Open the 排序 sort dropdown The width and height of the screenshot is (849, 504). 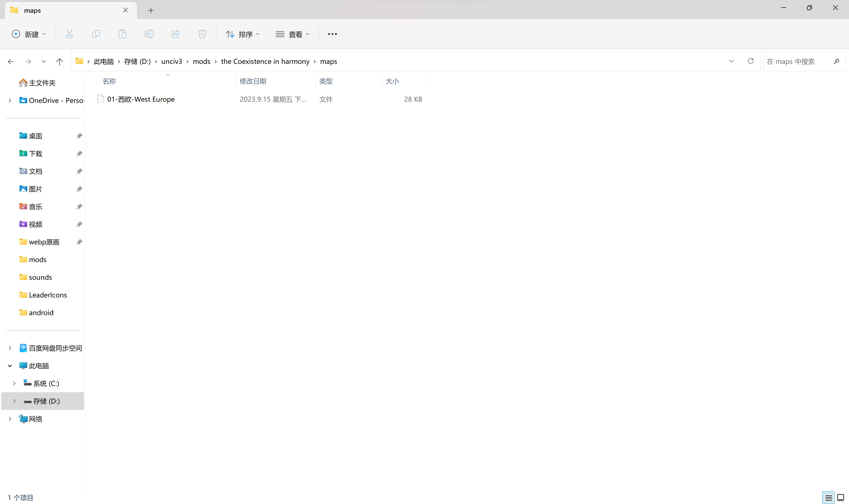click(x=243, y=34)
